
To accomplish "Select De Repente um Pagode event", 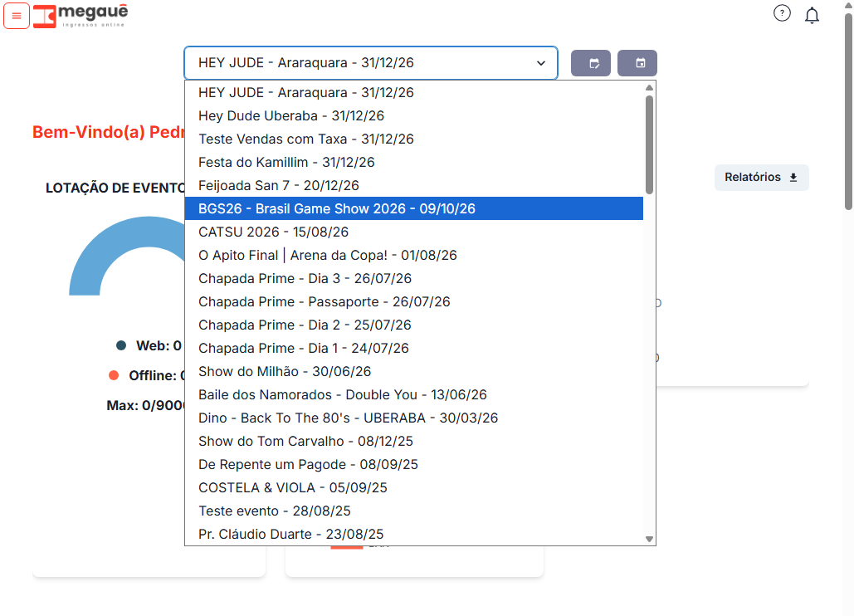I will 414,465.
